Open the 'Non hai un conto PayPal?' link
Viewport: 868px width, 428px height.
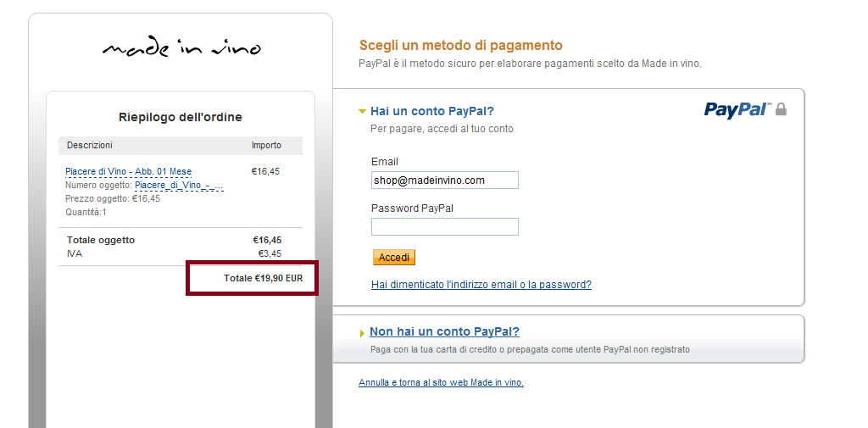(x=444, y=332)
